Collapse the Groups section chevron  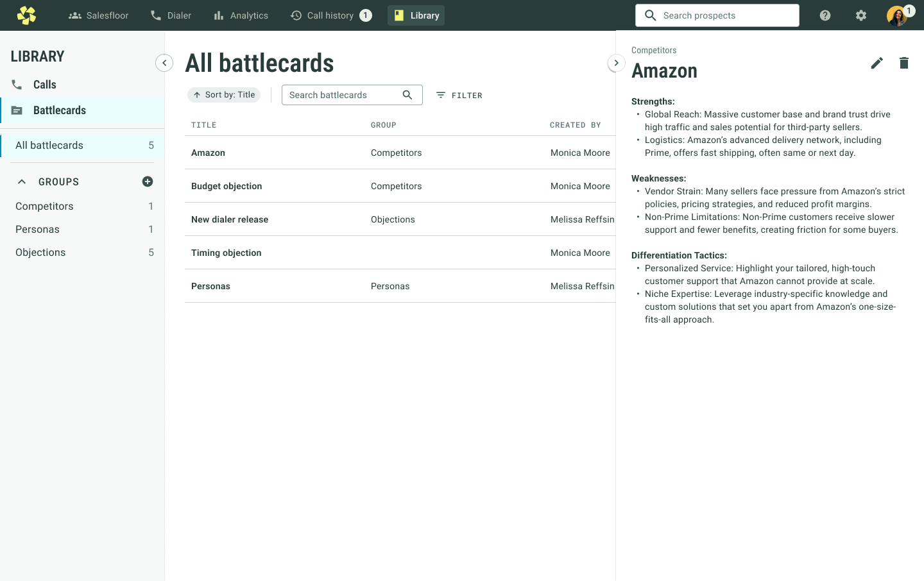[22, 181]
